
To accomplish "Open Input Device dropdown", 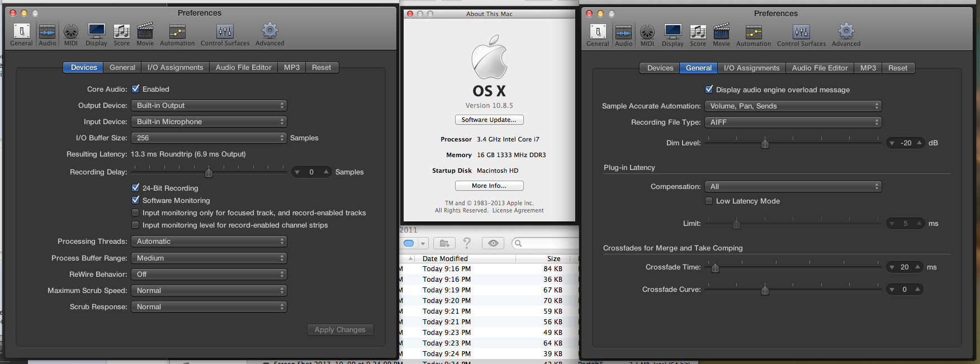I will click(209, 121).
